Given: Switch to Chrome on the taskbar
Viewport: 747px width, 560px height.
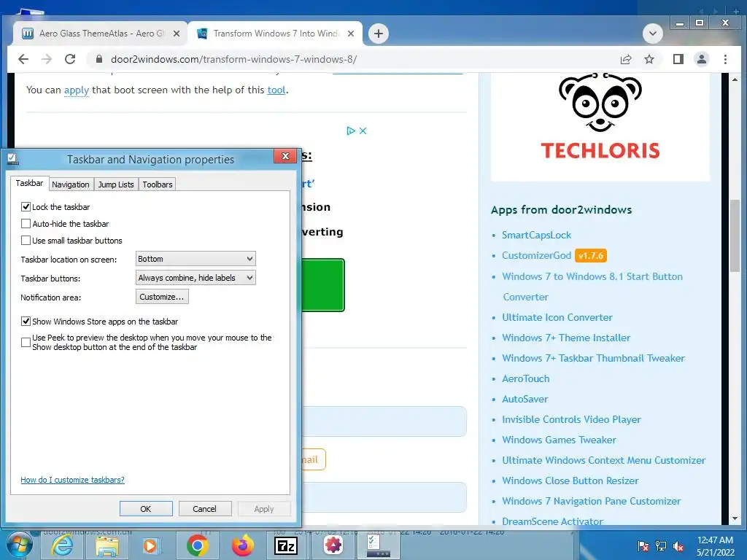Looking at the screenshot, I should (x=197, y=545).
